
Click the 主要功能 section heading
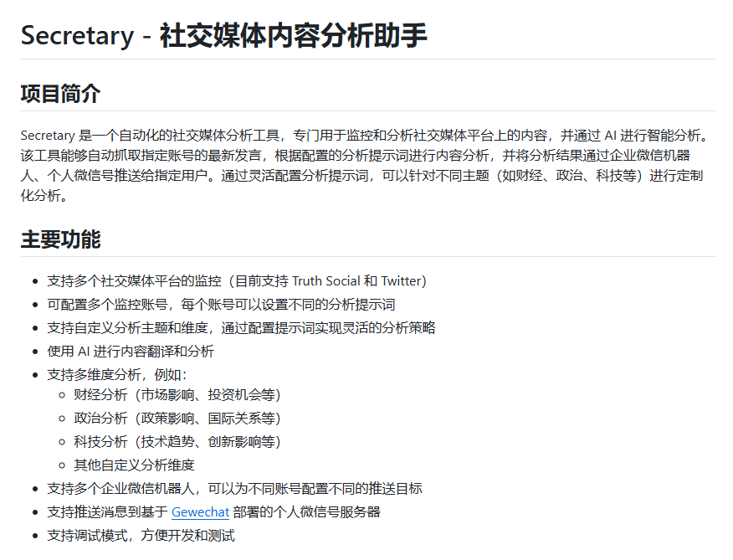pyautogui.click(x=60, y=240)
